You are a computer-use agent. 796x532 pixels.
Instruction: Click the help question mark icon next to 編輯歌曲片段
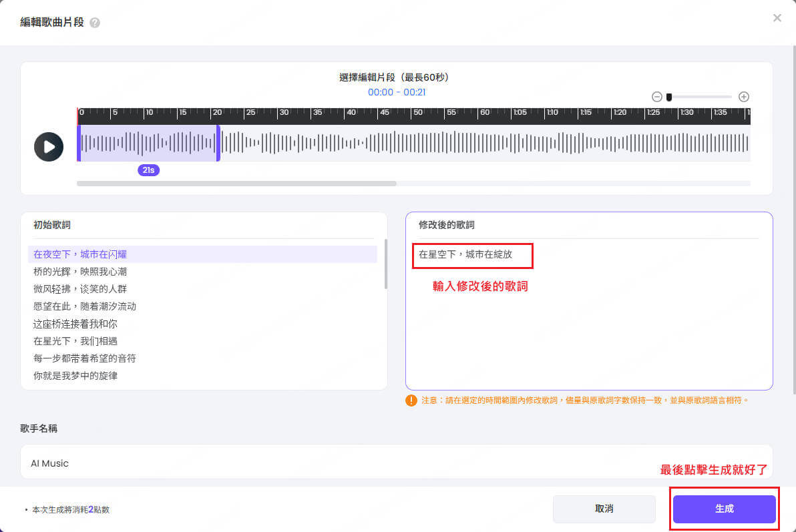point(95,23)
